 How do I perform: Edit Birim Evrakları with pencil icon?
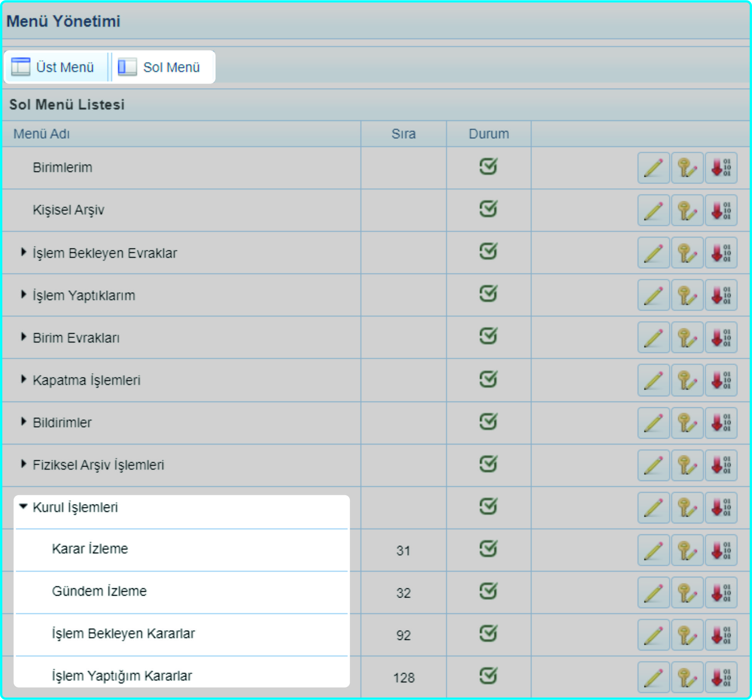coord(653,338)
